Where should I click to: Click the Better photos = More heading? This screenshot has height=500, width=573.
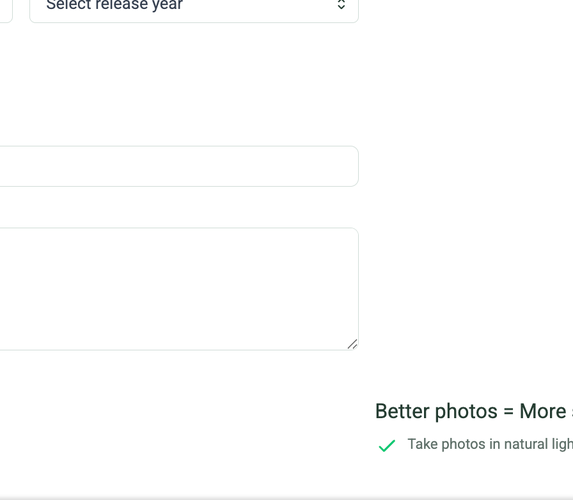coord(474,411)
